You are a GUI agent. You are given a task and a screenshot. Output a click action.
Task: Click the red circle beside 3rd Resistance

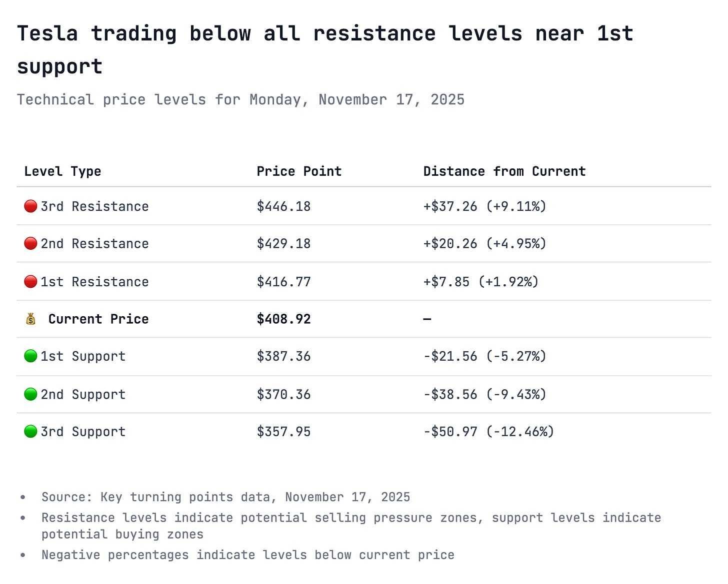point(30,206)
